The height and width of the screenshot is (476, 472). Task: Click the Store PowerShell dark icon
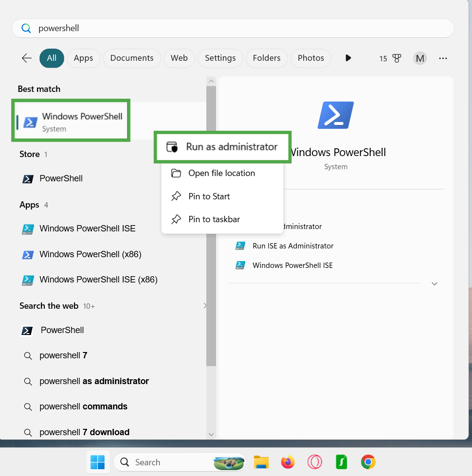click(28, 179)
